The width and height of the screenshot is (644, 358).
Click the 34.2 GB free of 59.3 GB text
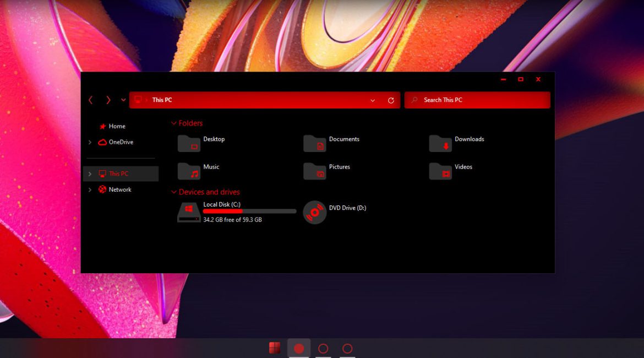pos(232,220)
